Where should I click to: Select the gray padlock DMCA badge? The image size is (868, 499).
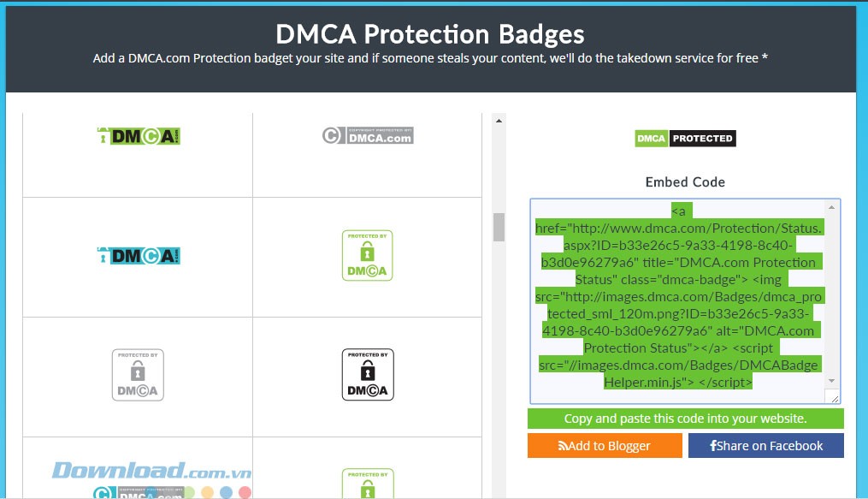pyautogui.click(x=137, y=374)
